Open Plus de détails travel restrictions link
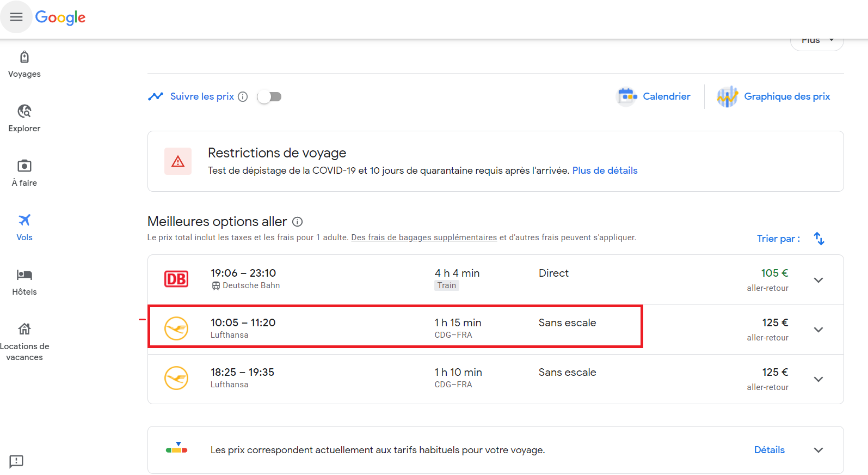This screenshot has width=868, height=475. [605, 170]
